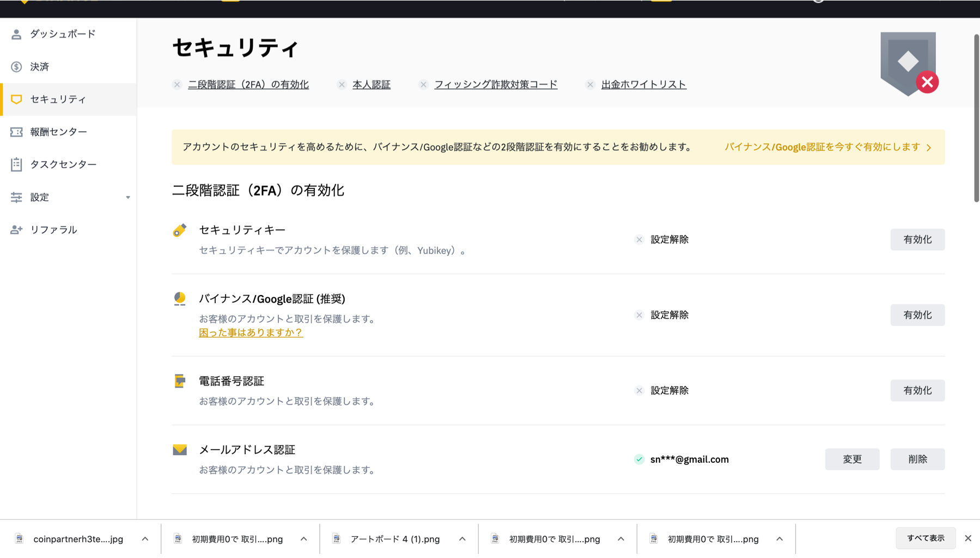Click the バイナンス/Google認証 authenticator icon
The image size is (980, 558).
tap(180, 299)
